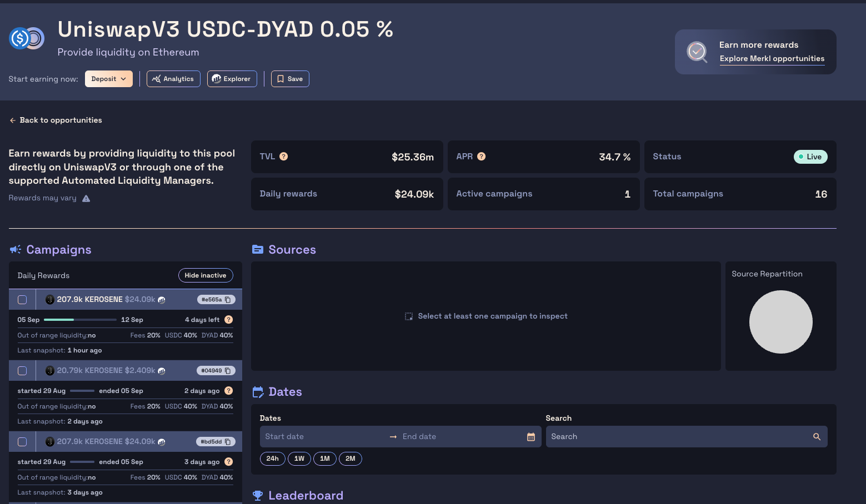Click the TVL help question mark icon
Viewport: 866px width, 504px height.
283,157
